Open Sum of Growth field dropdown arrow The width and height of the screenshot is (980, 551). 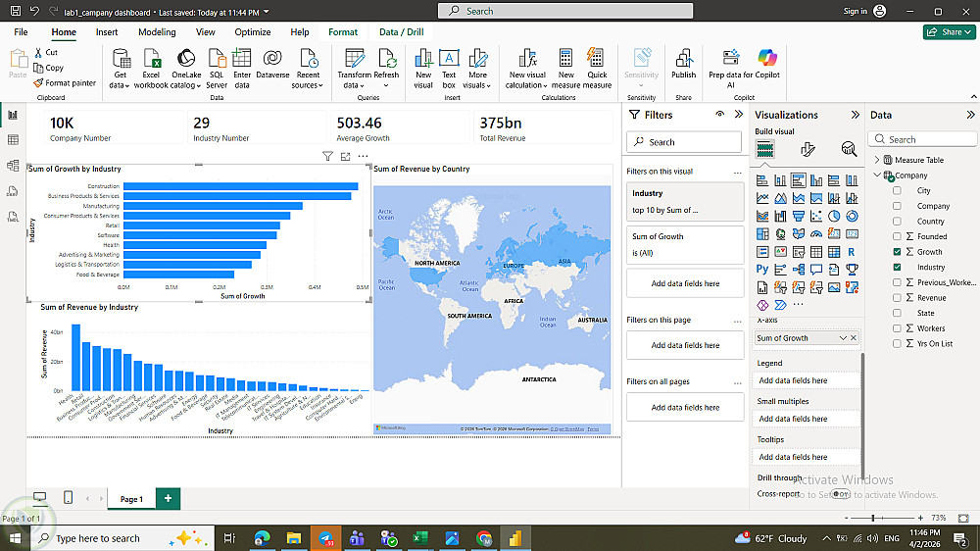842,338
